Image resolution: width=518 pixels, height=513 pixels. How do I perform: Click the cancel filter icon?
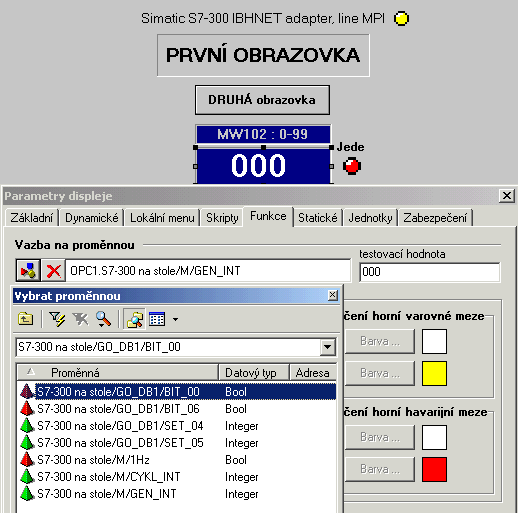point(80,319)
